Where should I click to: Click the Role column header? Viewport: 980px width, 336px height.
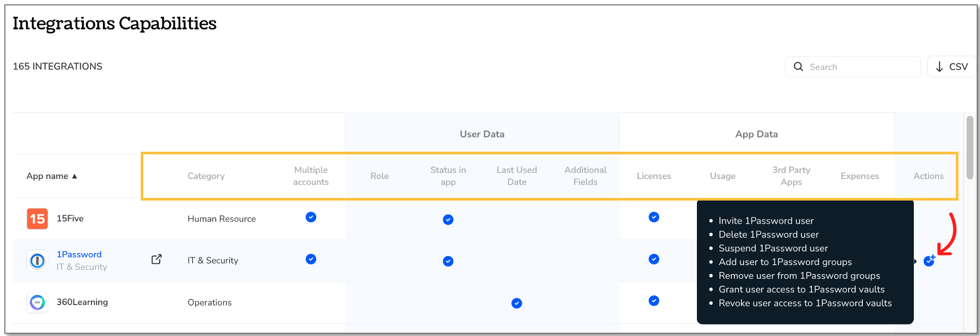click(x=380, y=176)
